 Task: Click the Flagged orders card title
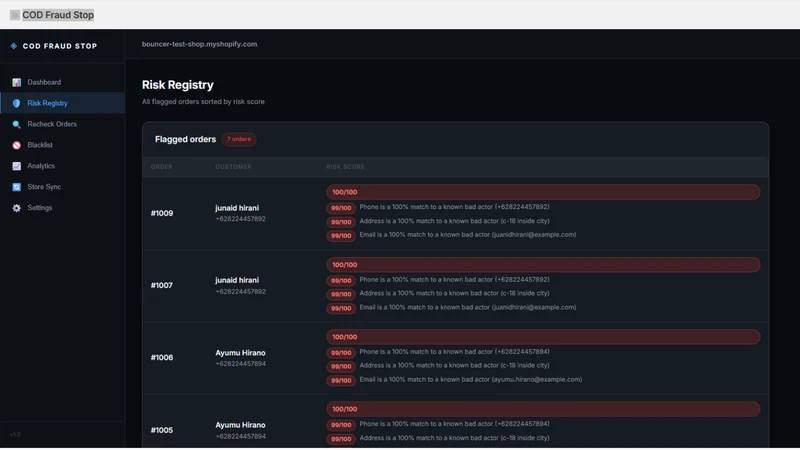pos(185,139)
